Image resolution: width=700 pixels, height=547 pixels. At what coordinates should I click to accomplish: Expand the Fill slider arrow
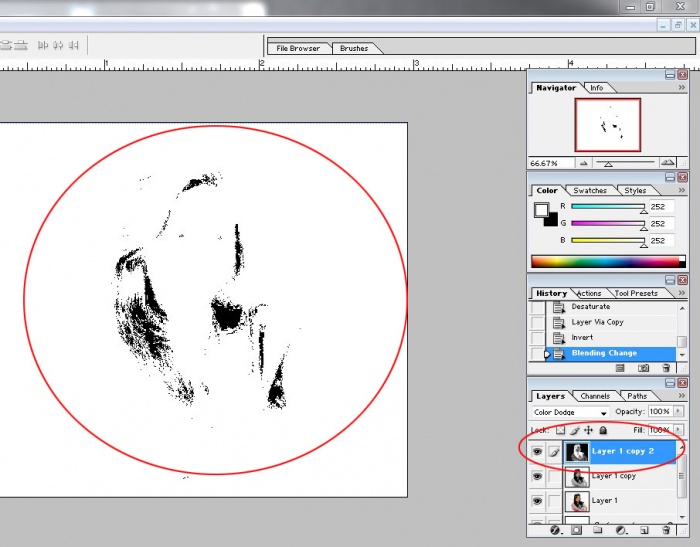point(680,430)
